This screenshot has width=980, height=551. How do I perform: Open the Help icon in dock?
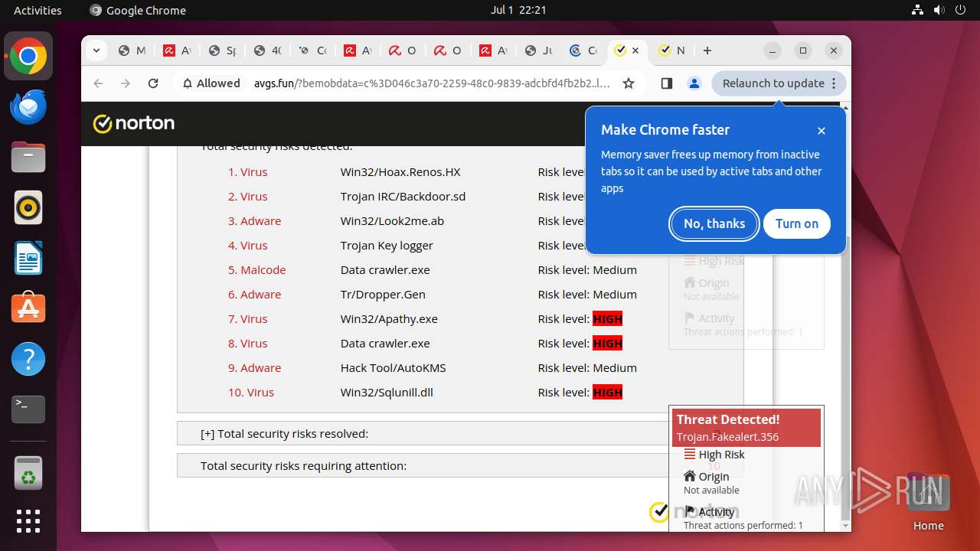[28, 359]
